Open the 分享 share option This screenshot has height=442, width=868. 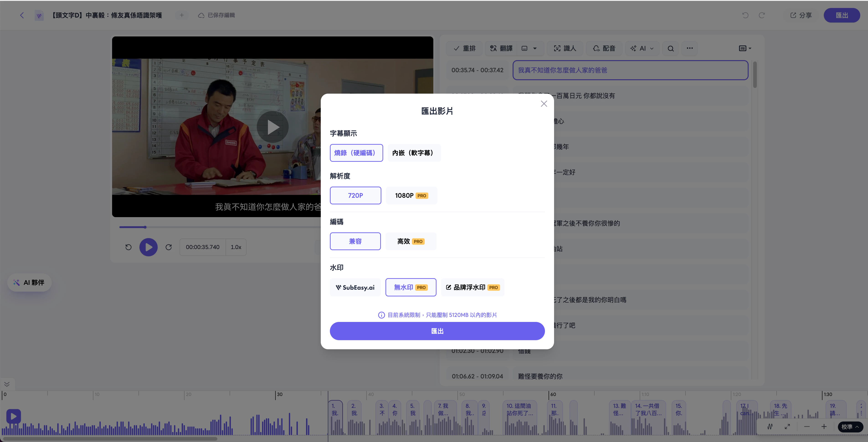(801, 15)
